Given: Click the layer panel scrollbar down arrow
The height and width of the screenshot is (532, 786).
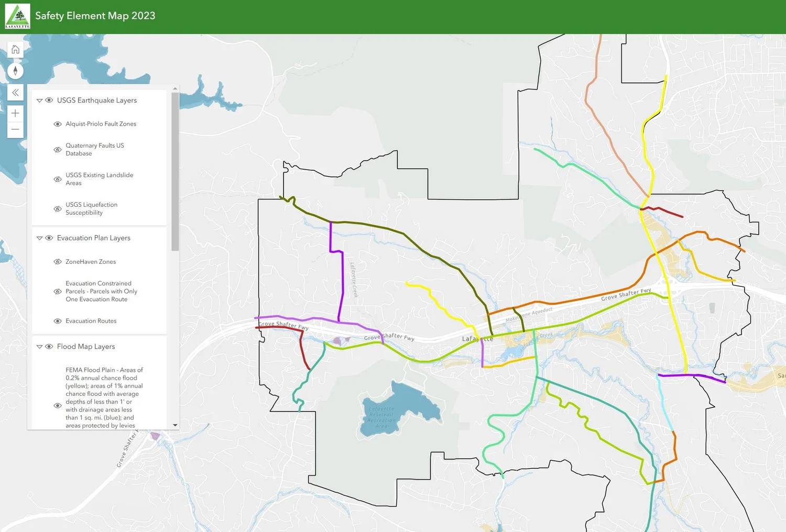Looking at the screenshot, I should point(175,425).
